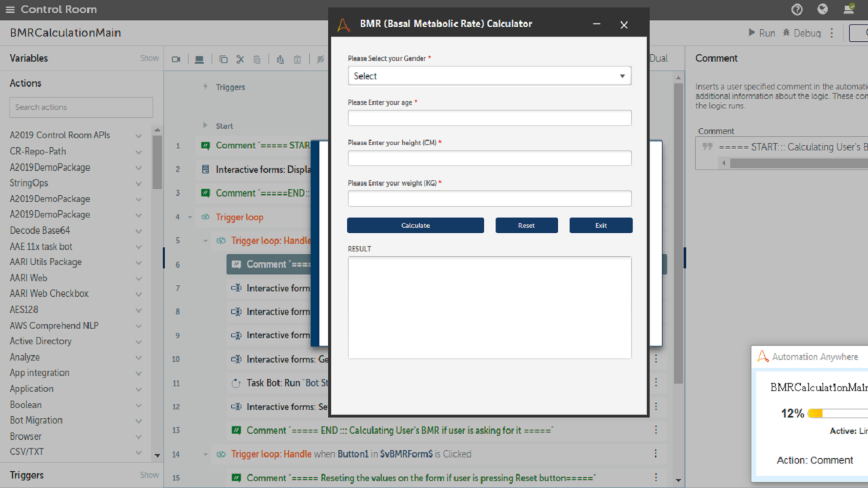Image resolution: width=868 pixels, height=488 pixels.
Task: Expand the Active Directory action group
Action: pyautogui.click(x=138, y=342)
